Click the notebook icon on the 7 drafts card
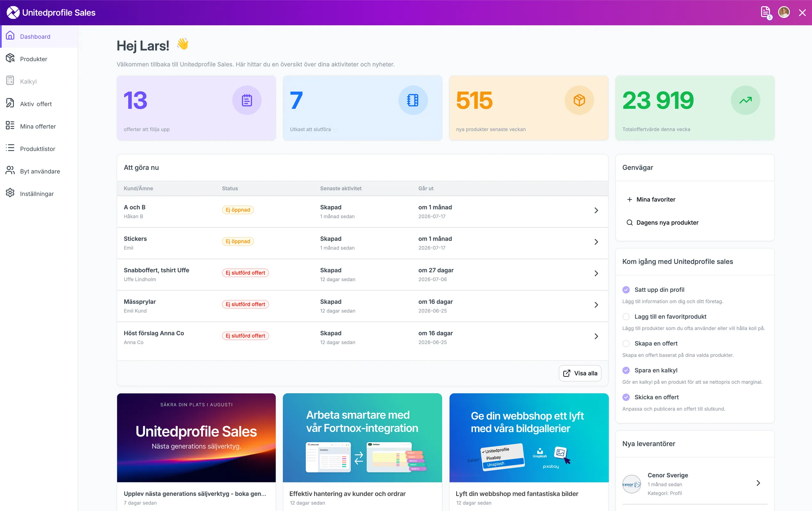 [413, 100]
